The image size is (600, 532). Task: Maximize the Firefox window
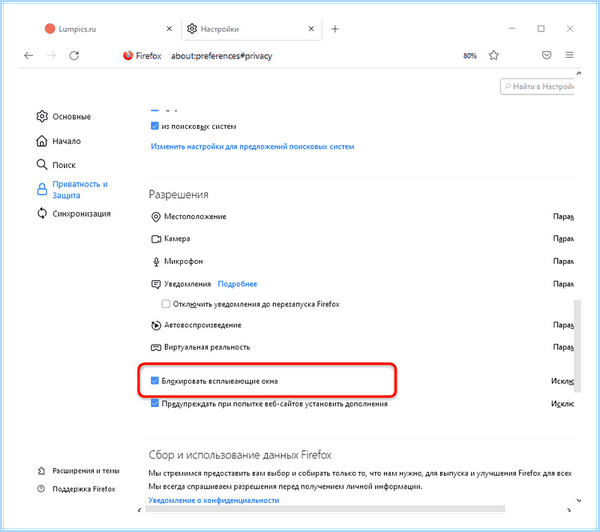point(541,29)
